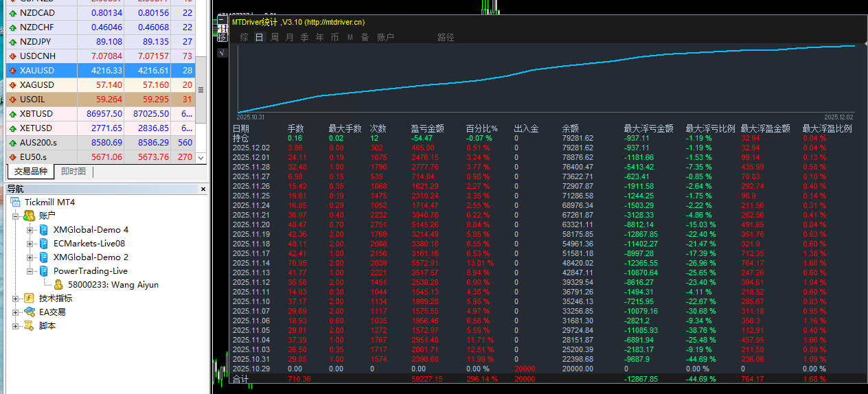Expand the 技术指标 tree node
Image resolution: width=868 pixels, height=394 pixels.
tap(16, 298)
